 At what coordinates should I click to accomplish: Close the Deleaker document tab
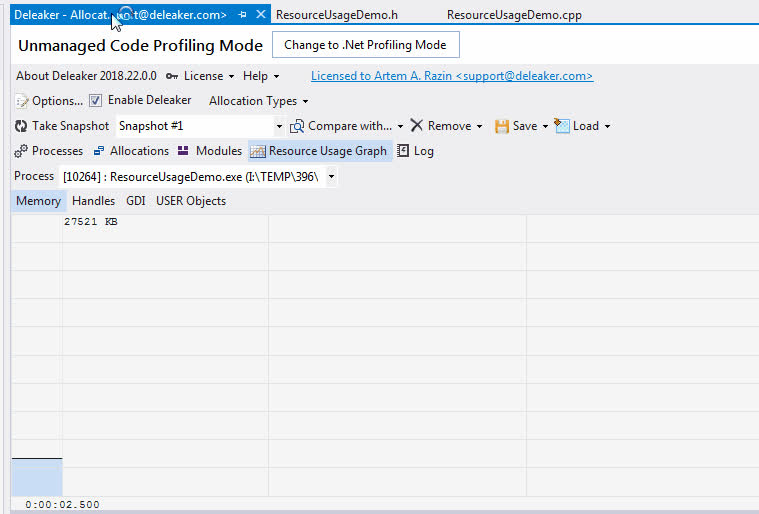coord(260,15)
